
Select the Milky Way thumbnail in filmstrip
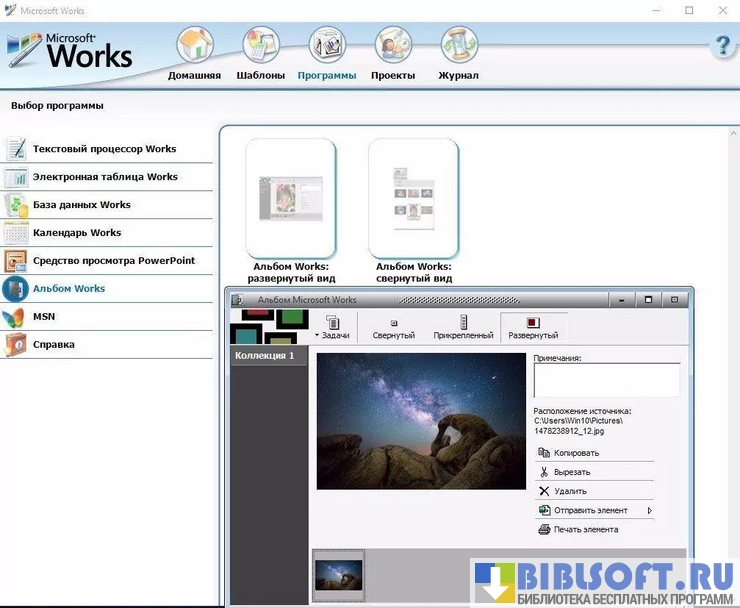pyautogui.click(x=339, y=574)
